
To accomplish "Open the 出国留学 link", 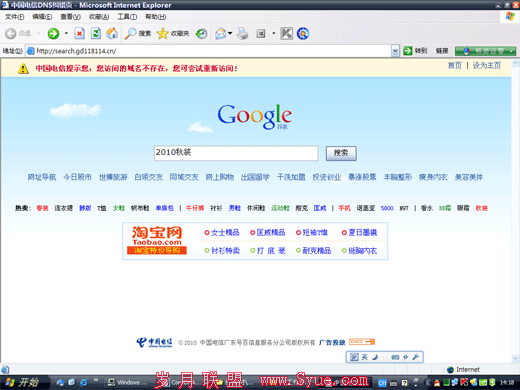I will click(255, 177).
